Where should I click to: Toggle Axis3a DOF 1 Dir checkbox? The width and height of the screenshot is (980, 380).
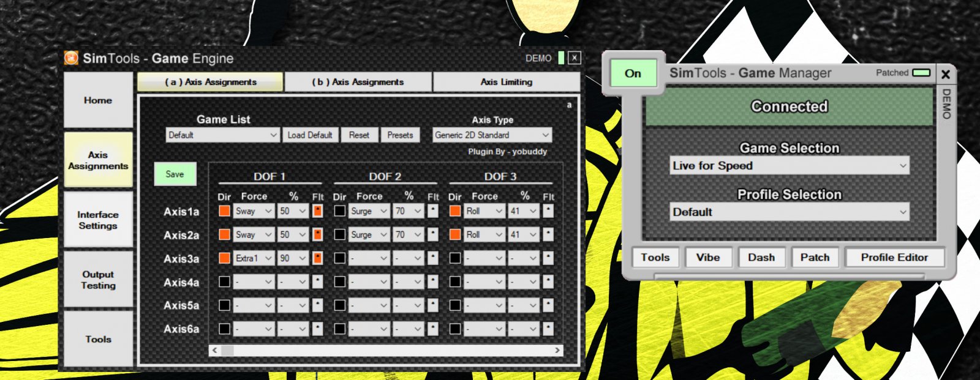coord(225,258)
